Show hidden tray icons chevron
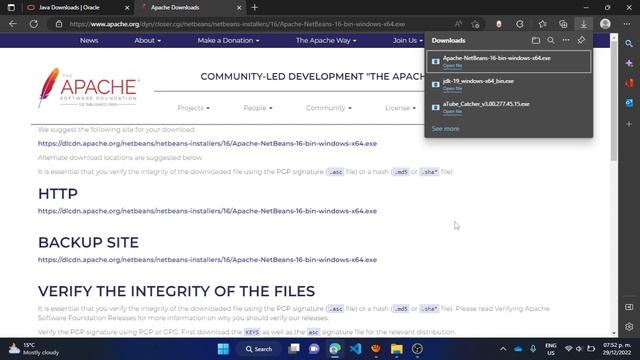Screen dimensions: 640x360 [x=503, y=349]
